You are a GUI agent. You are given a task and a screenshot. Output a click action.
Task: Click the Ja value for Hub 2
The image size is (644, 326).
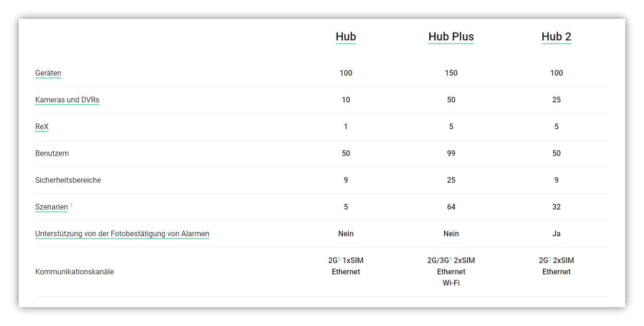(x=556, y=234)
